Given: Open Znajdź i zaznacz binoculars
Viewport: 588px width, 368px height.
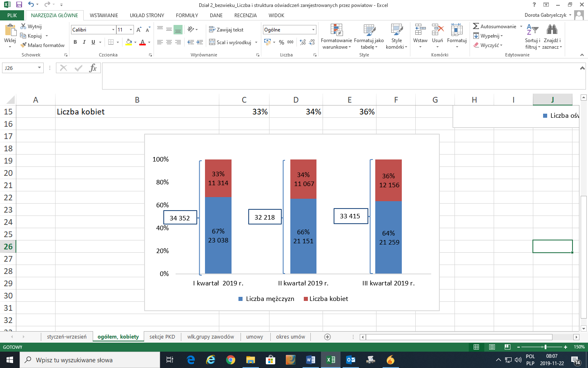Looking at the screenshot, I should [552, 37].
